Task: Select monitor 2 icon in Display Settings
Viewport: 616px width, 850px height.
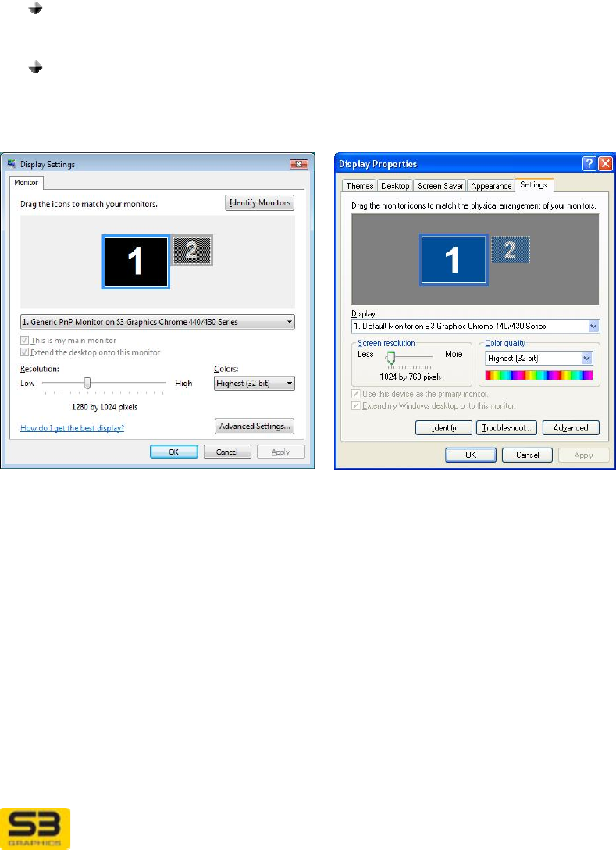Action: 192,251
